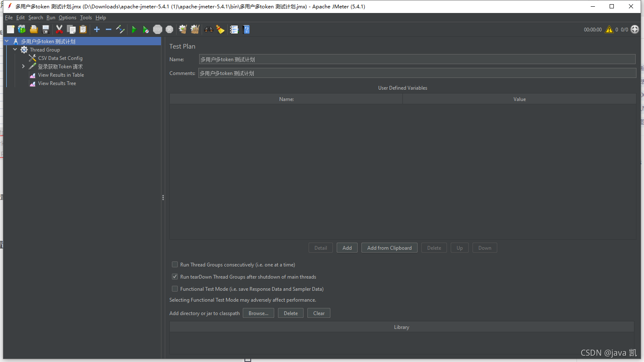This screenshot has width=644, height=362.
Task: Click the 0/0 active threads counter
Action: coord(625,29)
